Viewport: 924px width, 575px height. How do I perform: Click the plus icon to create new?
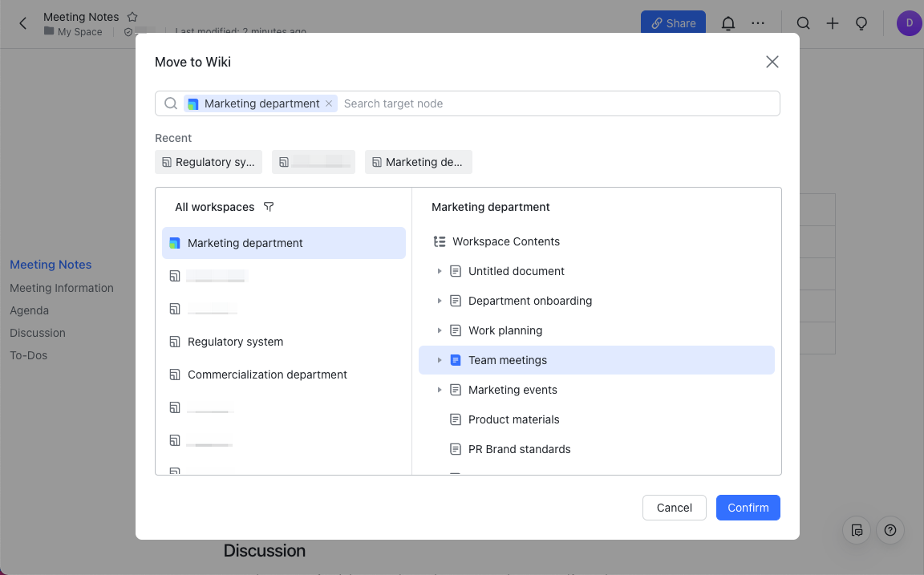[833, 23]
